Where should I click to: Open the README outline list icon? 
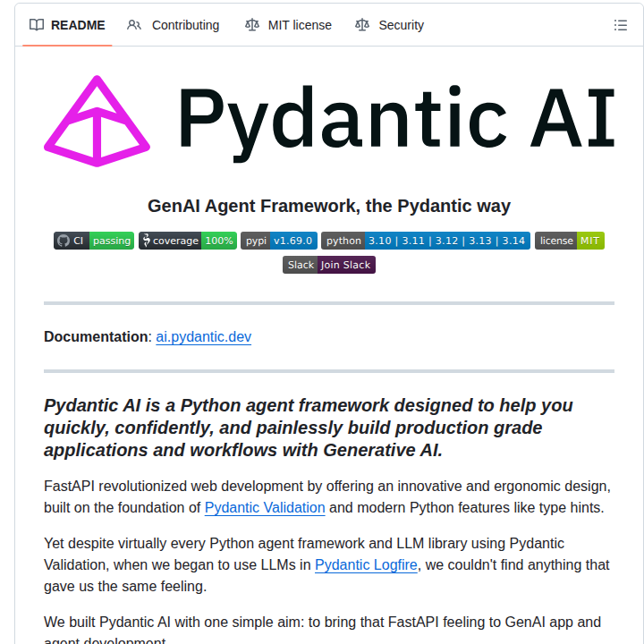coord(620,25)
